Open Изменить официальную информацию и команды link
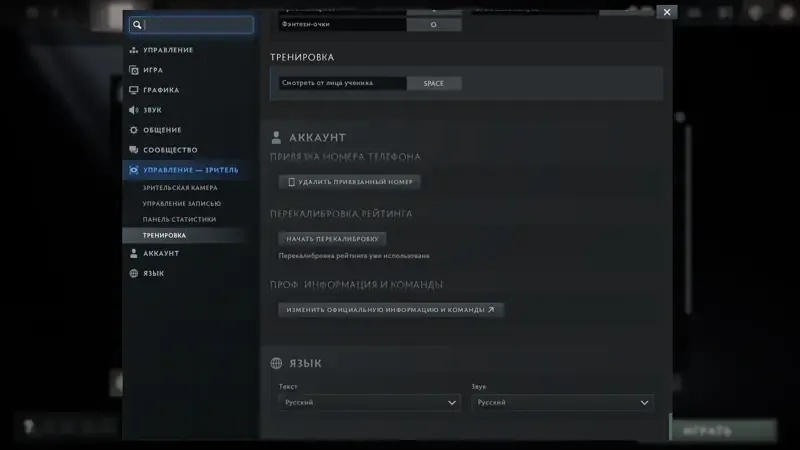 tap(391, 310)
